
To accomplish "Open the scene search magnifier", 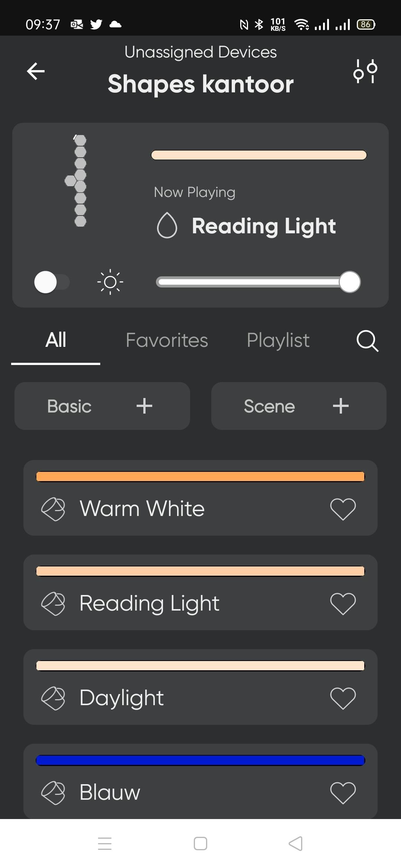I will click(x=367, y=341).
